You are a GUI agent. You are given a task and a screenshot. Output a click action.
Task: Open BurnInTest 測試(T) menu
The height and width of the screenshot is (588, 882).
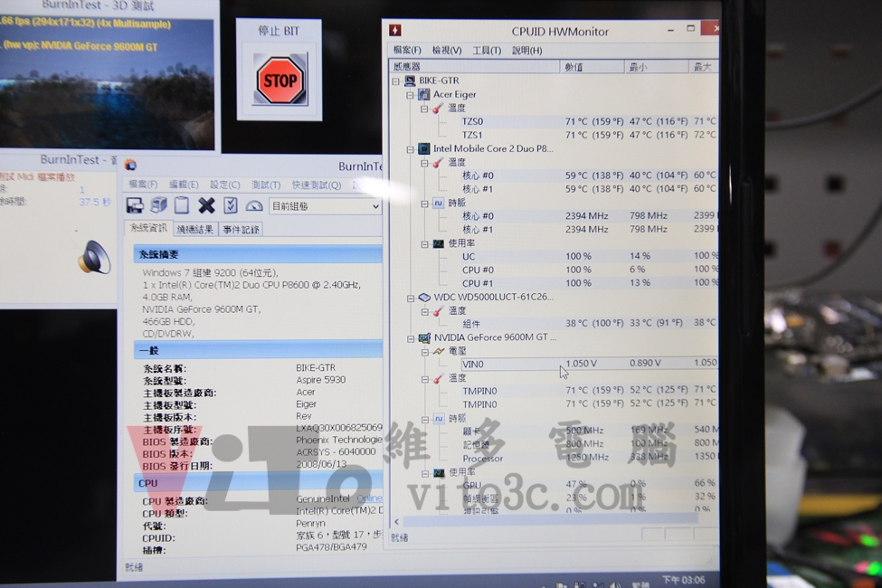pos(266,185)
